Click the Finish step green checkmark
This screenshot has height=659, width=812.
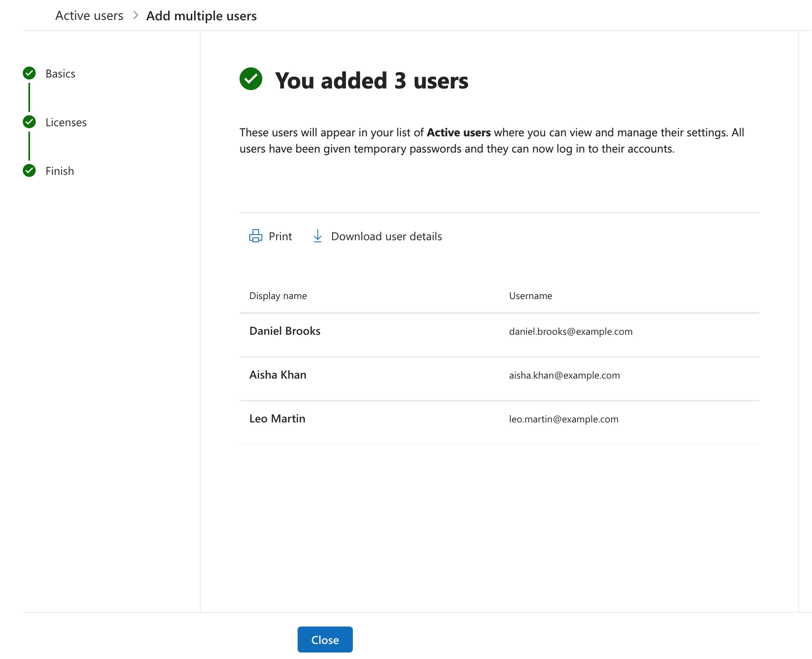29,171
